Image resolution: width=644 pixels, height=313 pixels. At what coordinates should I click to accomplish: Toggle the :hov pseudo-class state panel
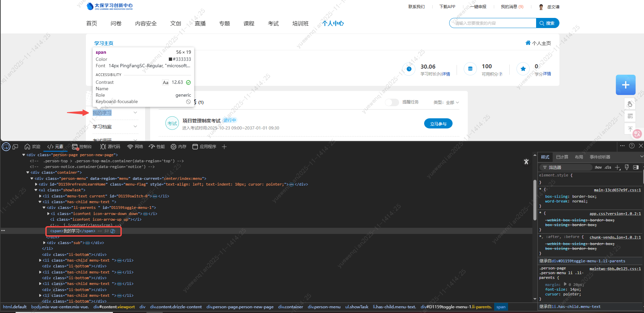click(598, 167)
